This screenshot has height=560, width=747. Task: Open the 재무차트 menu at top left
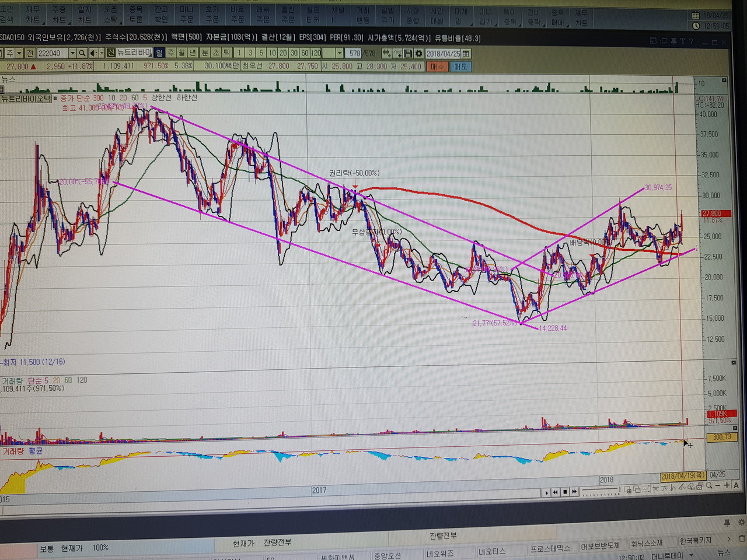pos(33,15)
